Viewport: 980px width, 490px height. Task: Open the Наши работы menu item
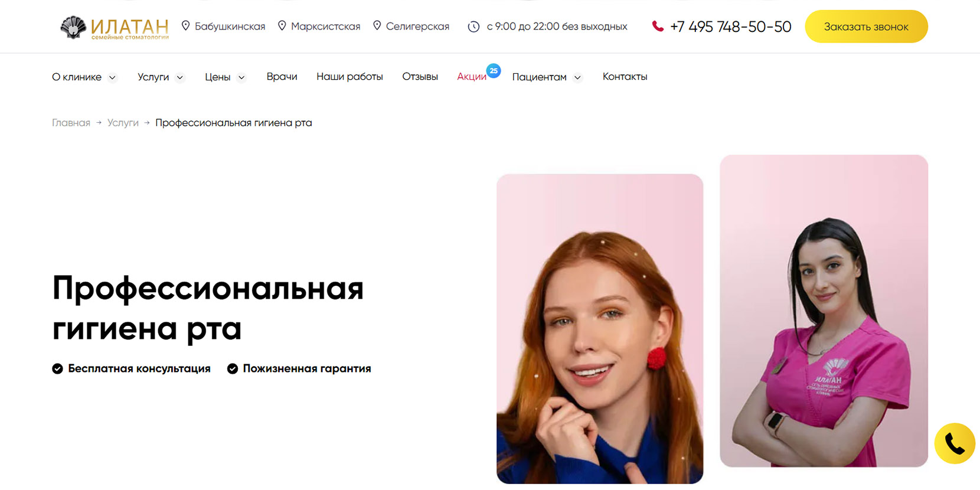pos(349,77)
